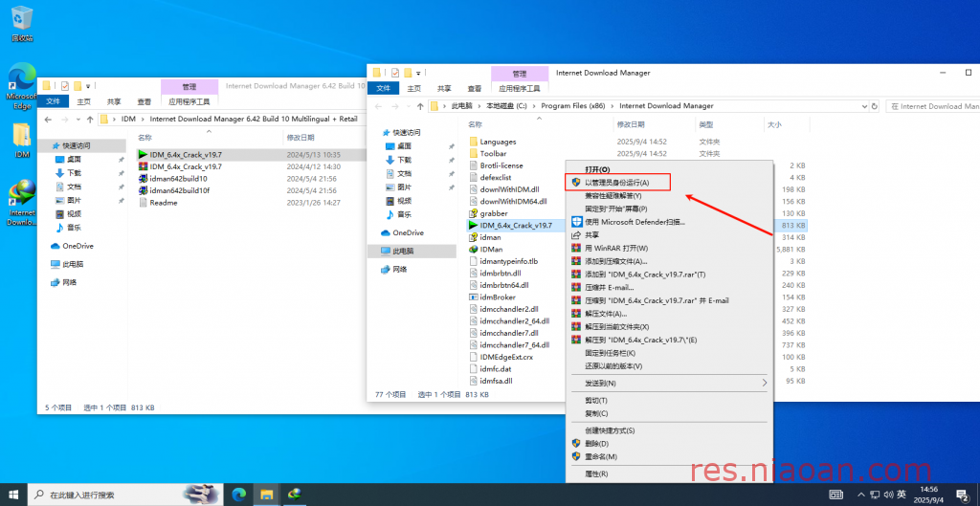This screenshot has width=980, height=506.
Task: Select the grabber file icon in right window
Action: (x=474, y=213)
